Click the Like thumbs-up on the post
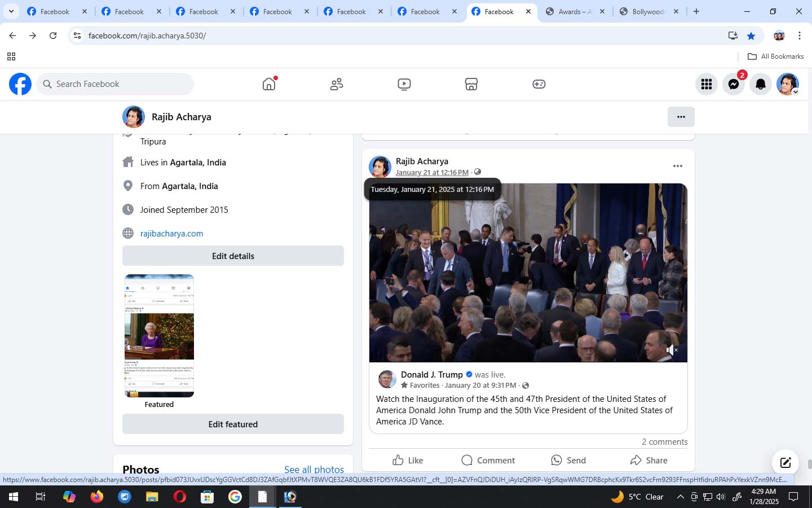812x508 pixels. point(408,460)
